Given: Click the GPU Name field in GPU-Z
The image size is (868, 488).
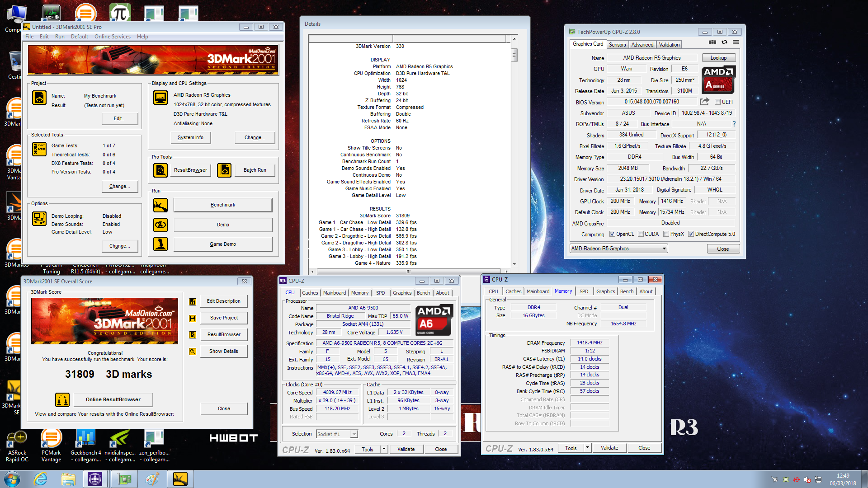Looking at the screenshot, I should coord(651,58).
